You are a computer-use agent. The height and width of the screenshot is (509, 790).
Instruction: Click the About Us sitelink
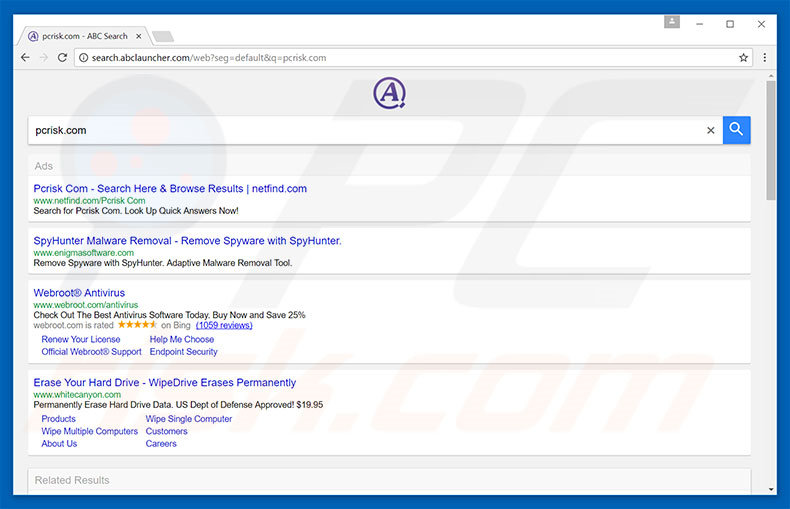[x=59, y=443]
